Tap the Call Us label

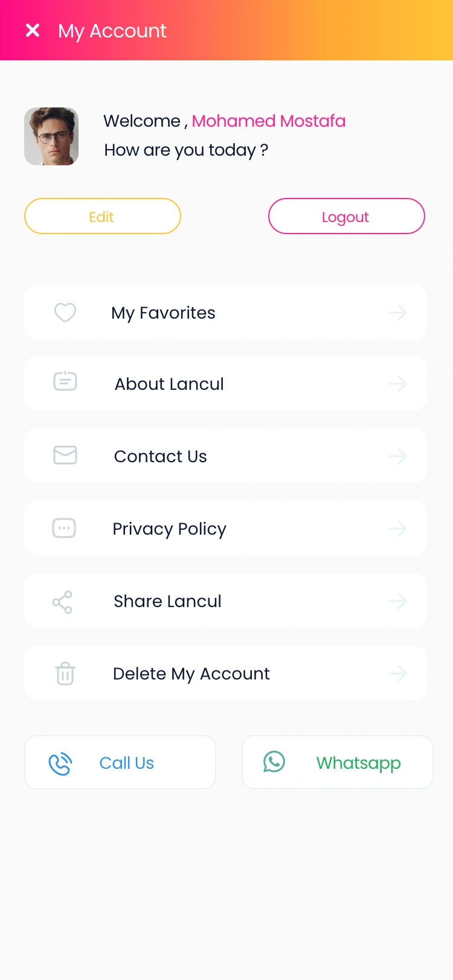[127, 763]
